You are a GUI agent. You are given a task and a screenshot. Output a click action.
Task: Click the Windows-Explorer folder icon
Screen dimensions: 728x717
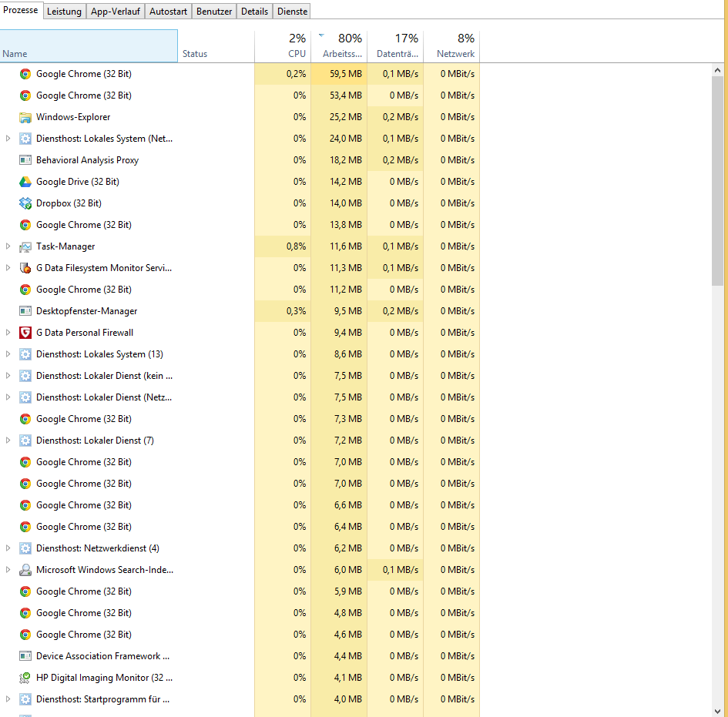pos(25,117)
